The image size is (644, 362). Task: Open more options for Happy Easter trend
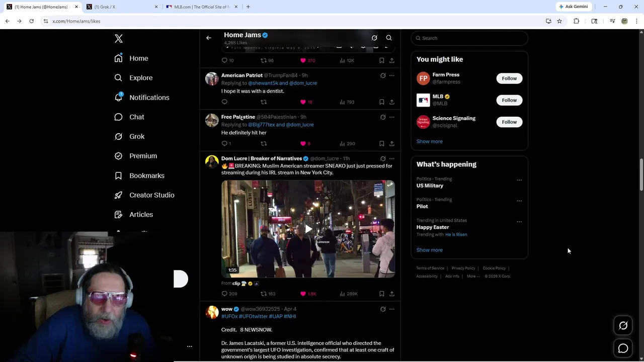(519, 222)
